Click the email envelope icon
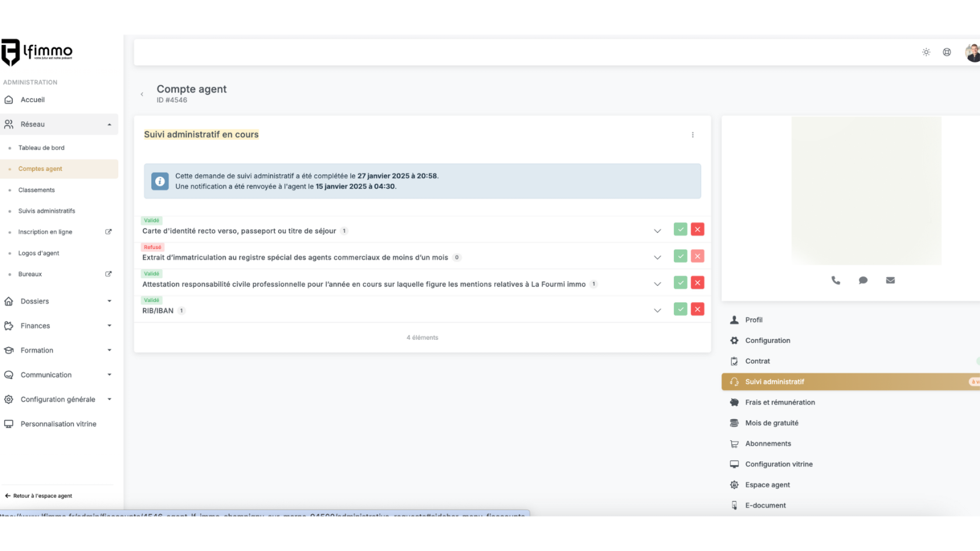This screenshot has width=980, height=551. point(890,280)
